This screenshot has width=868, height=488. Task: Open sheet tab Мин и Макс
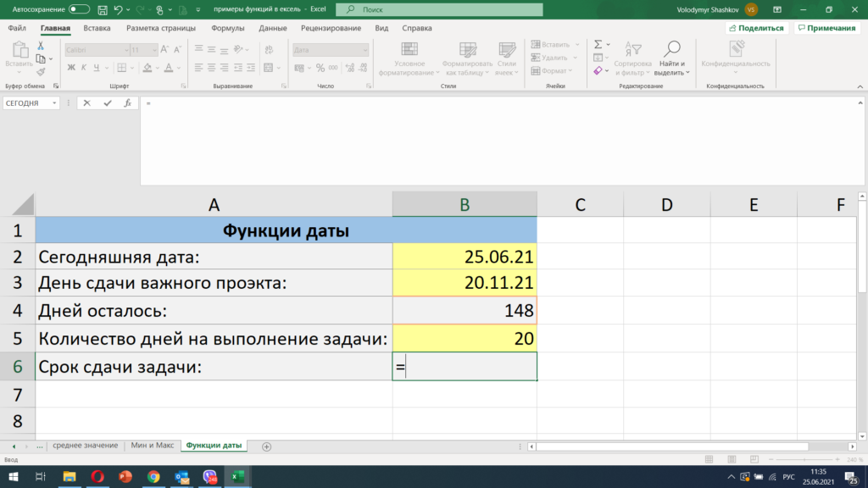point(153,446)
